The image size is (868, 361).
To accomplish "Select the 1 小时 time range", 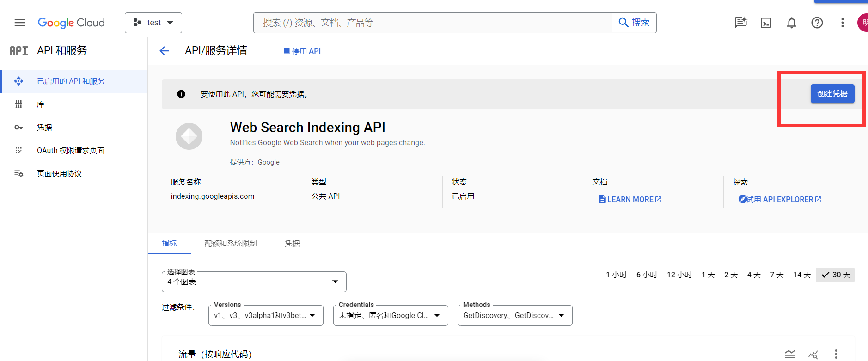I will tap(617, 275).
